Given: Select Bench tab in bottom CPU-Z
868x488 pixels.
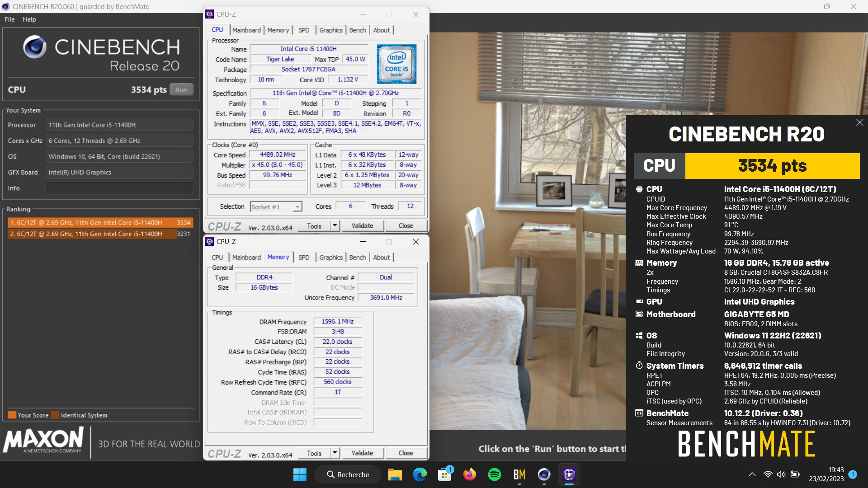Looking at the screenshot, I should (358, 257).
